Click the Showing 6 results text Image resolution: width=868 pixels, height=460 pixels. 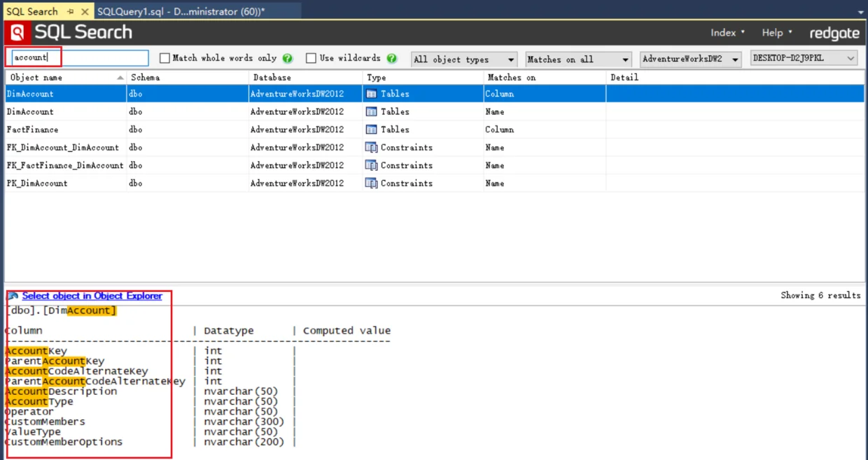(x=820, y=295)
